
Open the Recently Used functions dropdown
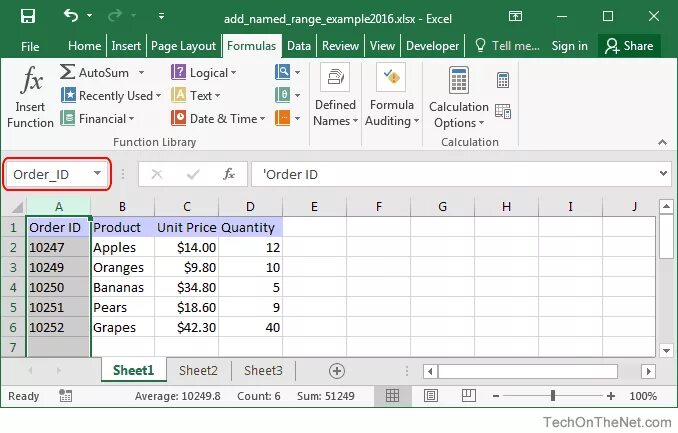tap(111, 95)
